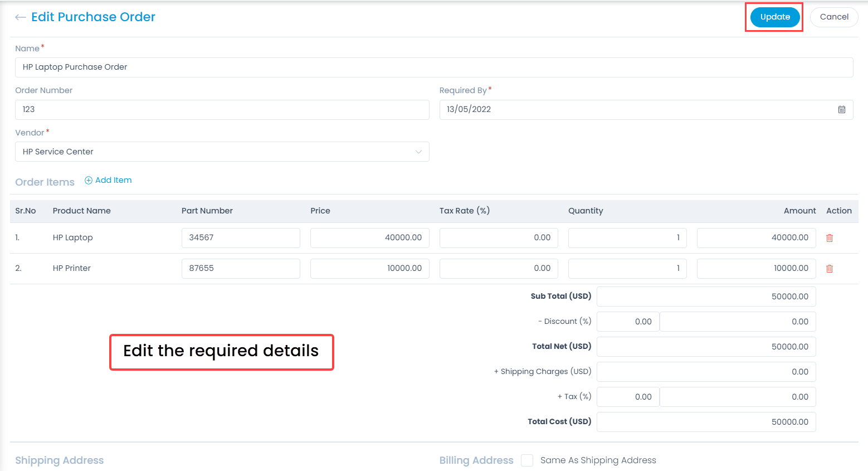Delete the HP Laptop order item
The image size is (868, 471).
[x=829, y=238]
